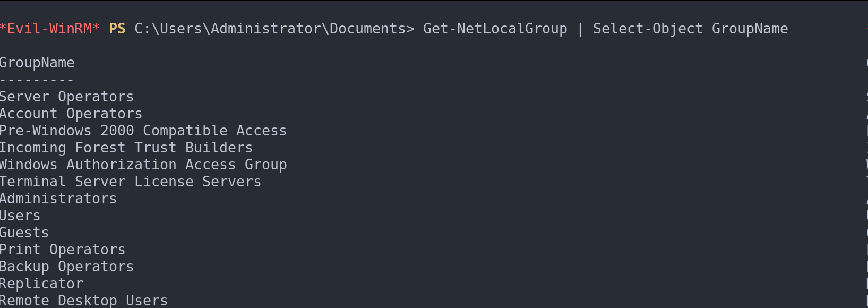868x308 pixels.
Task: Click the red Evil-WinRM prompt label
Action: pos(50,29)
